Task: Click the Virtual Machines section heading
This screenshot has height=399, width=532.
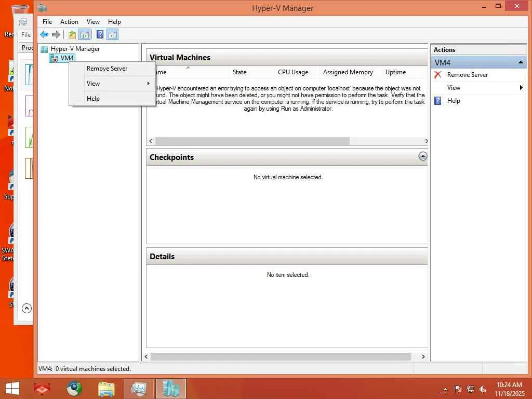Action: click(x=180, y=58)
